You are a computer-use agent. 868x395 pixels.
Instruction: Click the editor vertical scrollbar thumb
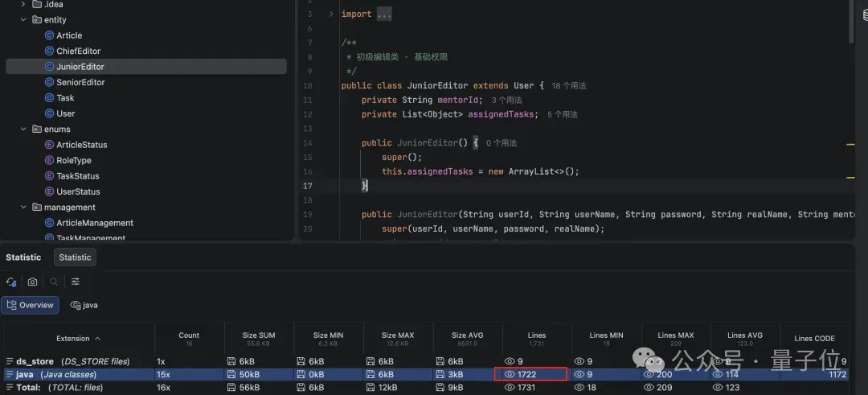851,21
